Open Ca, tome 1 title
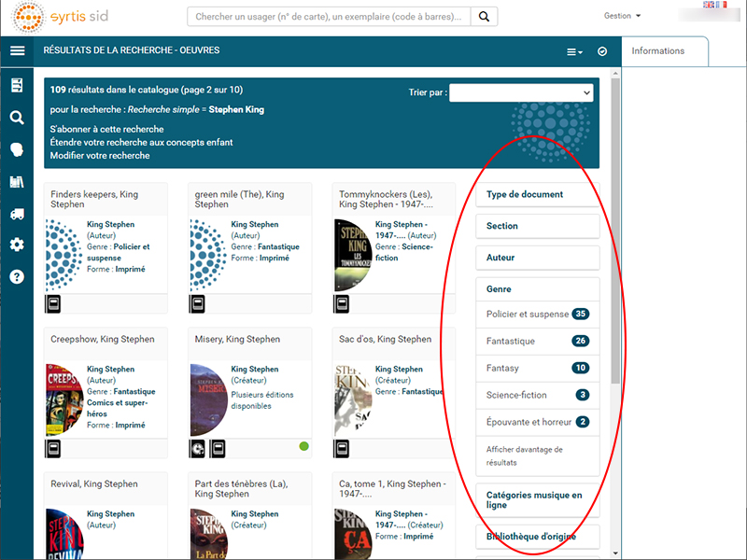The image size is (747, 560). 392,488
